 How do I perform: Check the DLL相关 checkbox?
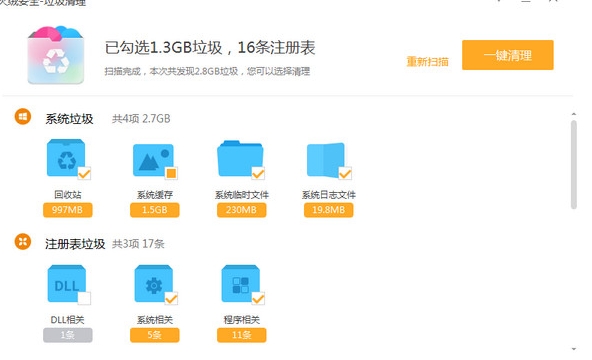(x=84, y=298)
